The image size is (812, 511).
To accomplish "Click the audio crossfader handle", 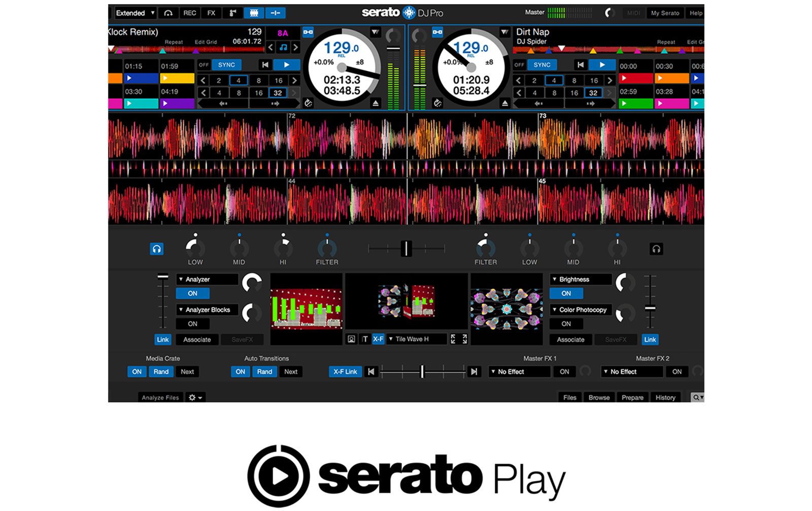I will (x=406, y=249).
